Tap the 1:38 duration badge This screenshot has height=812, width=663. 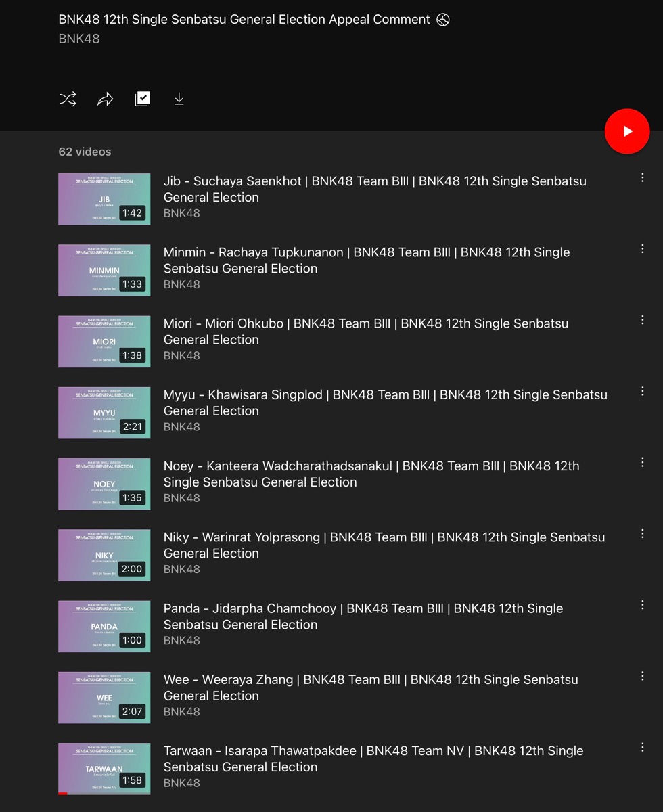click(133, 355)
